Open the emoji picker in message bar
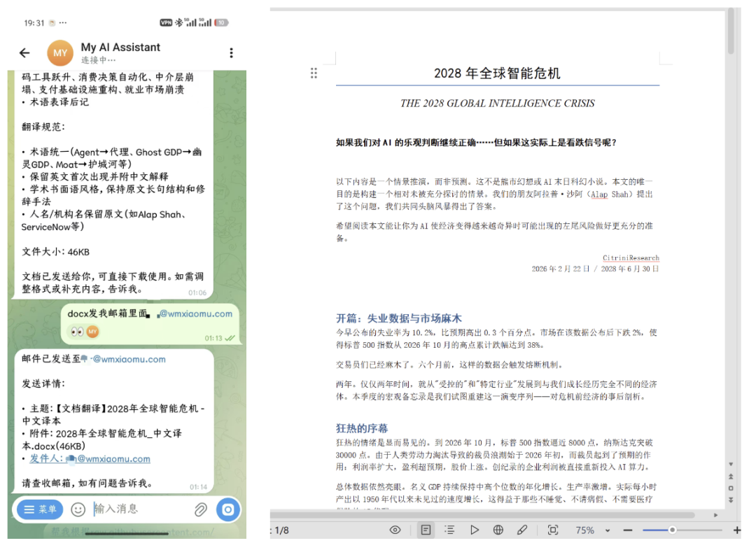 click(x=78, y=509)
